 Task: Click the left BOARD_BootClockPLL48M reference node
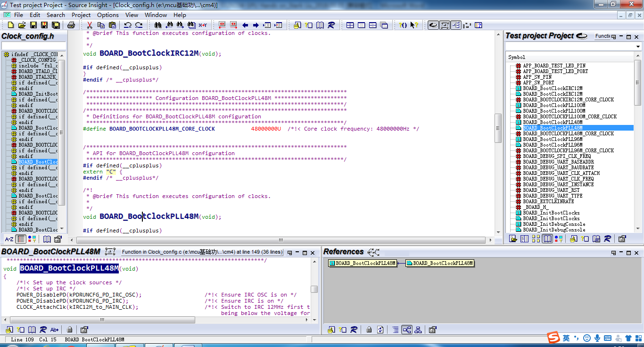click(x=362, y=263)
